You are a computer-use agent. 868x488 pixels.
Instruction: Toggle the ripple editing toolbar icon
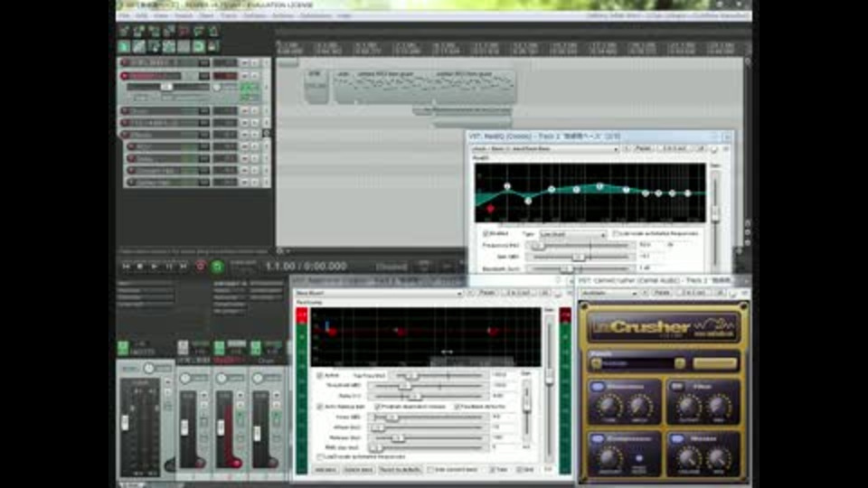point(154,46)
